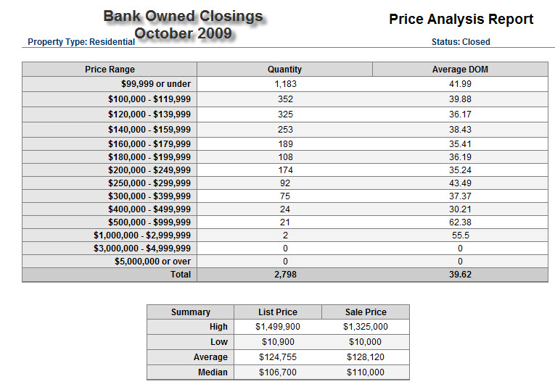Click the Average DOM column header

pos(460,70)
